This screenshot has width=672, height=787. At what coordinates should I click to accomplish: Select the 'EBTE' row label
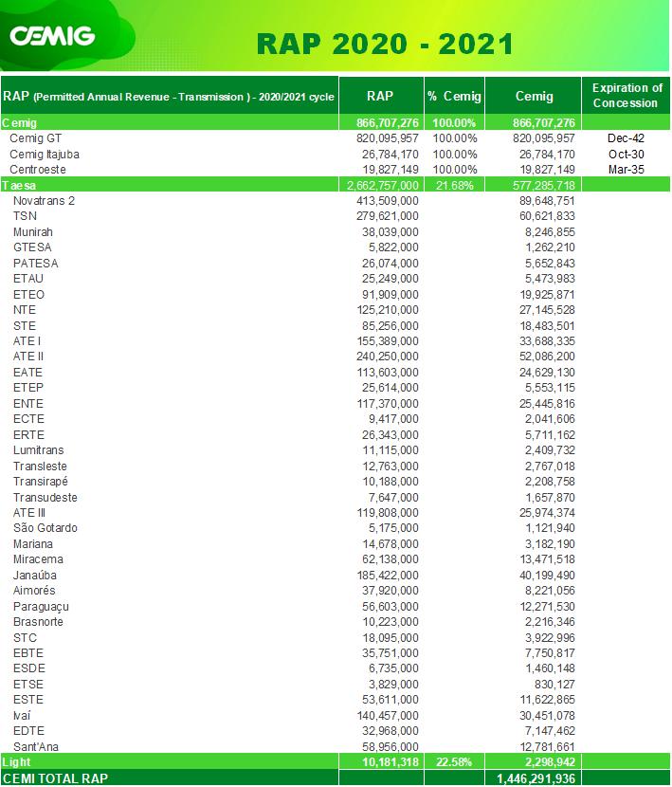[x=28, y=653]
